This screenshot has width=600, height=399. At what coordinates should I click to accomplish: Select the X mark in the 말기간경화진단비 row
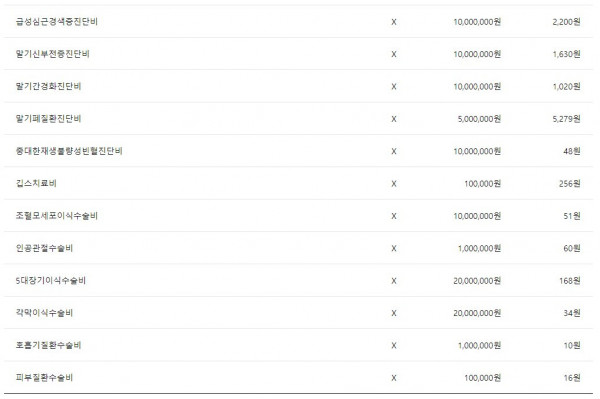pyautogui.click(x=394, y=87)
